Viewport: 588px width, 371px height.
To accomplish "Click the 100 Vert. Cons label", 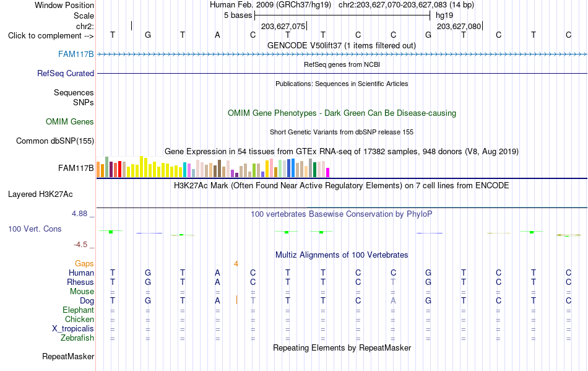I will point(35,229).
